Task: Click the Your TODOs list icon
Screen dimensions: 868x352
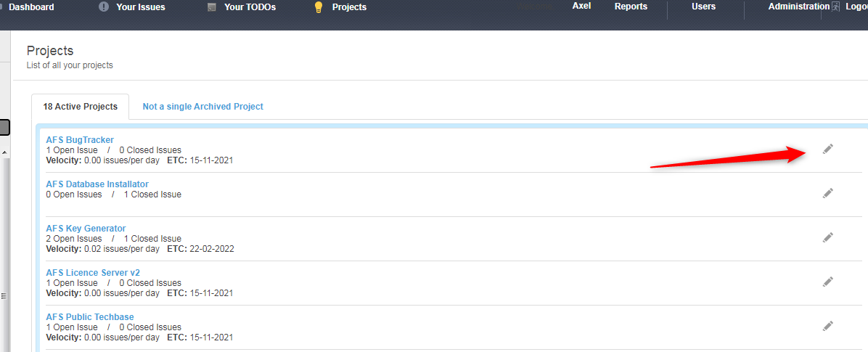Action: click(x=211, y=7)
